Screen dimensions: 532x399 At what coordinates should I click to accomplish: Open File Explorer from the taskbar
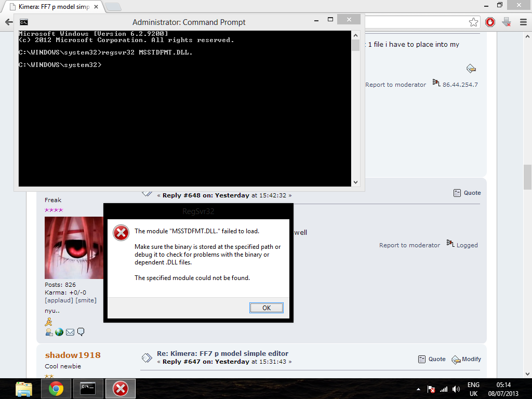(x=24, y=389)
